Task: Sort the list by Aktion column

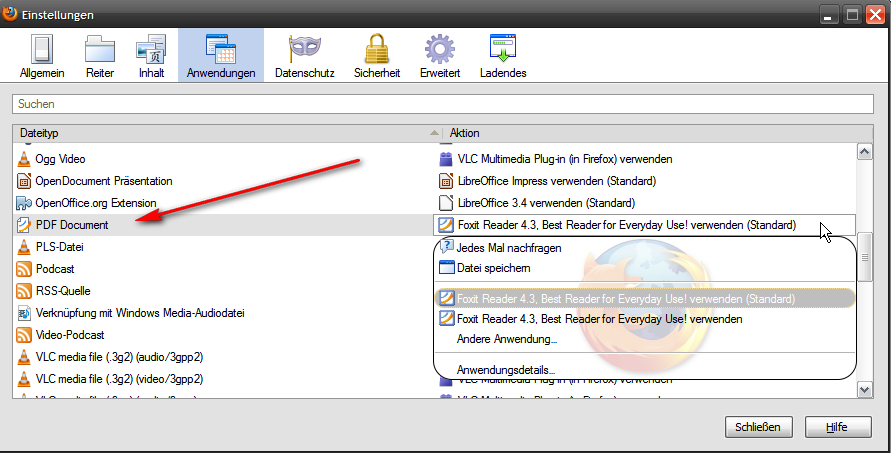Action: click(x=657, y=133)
